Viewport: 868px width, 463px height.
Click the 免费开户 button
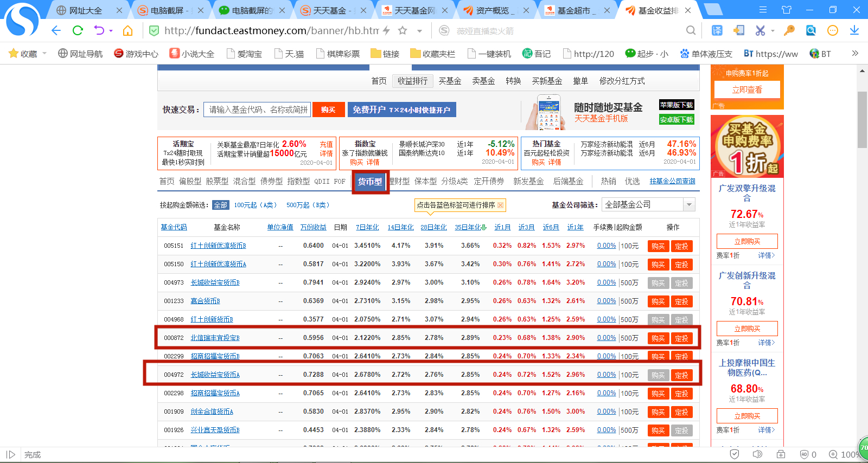tap(401, 110)
